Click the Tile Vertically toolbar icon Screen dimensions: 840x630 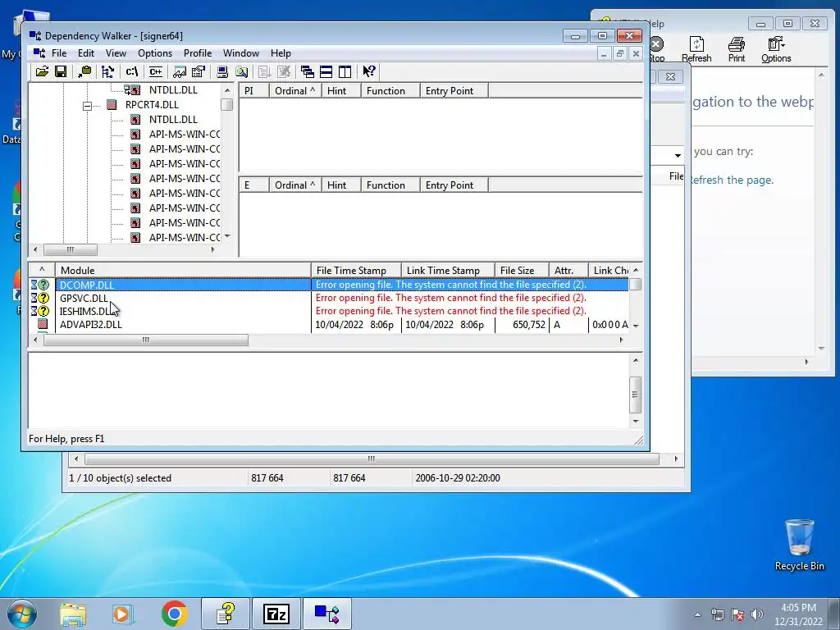[345, 71]
